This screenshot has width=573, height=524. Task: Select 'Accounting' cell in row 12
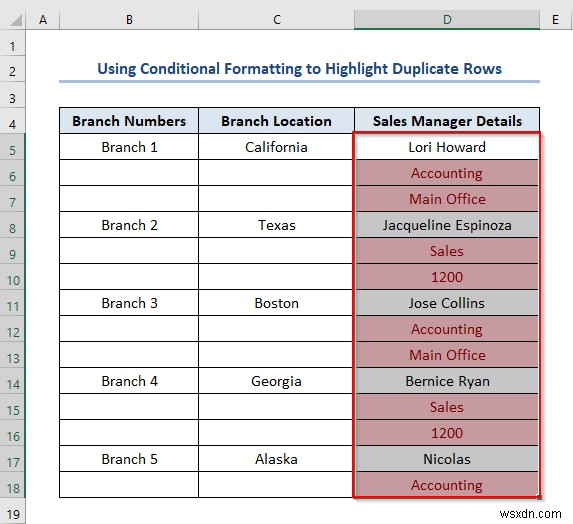tap(447, 329)
